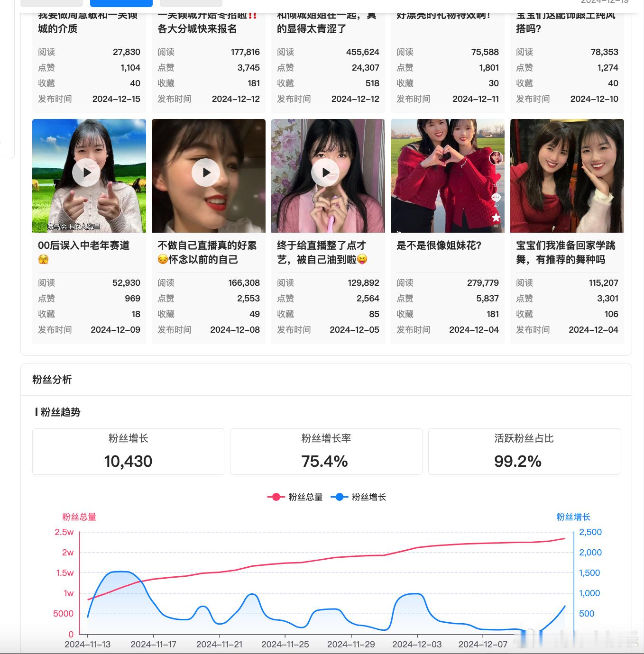Click the read count 455,624
This screenshot has width=644, height=654.
tap(363, 52)
